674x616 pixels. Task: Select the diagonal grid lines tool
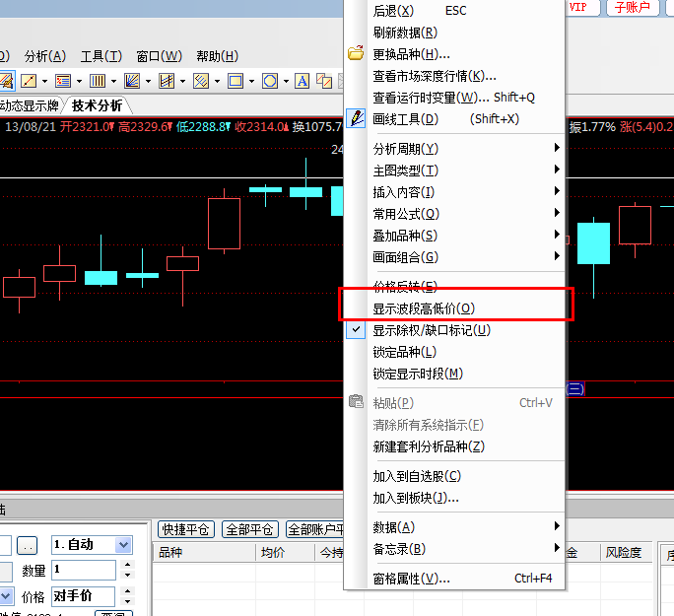[201, 81]
